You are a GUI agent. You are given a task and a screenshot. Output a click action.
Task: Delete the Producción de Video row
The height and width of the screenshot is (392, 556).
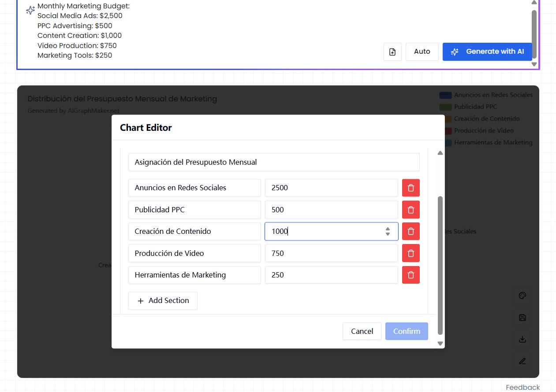[x=410, y=253]
